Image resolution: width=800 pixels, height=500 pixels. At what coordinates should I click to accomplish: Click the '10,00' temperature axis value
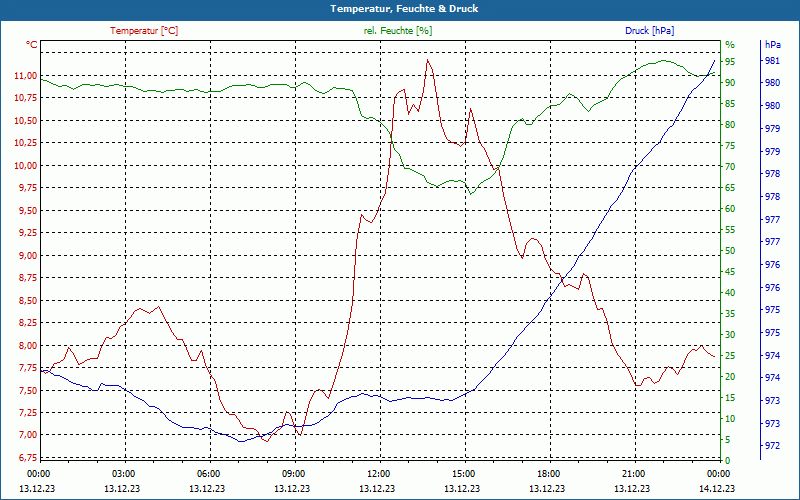(x=26, y=166)
